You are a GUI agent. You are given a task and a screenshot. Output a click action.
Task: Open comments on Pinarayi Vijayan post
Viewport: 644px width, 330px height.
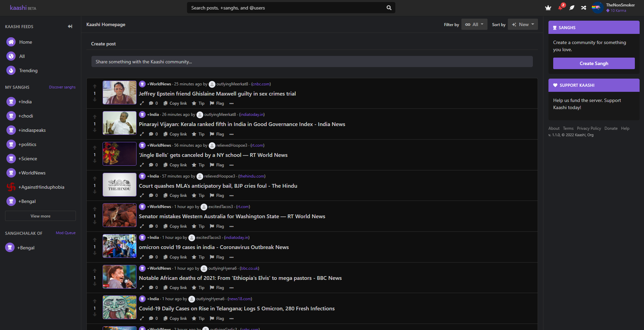coord(153,134)
